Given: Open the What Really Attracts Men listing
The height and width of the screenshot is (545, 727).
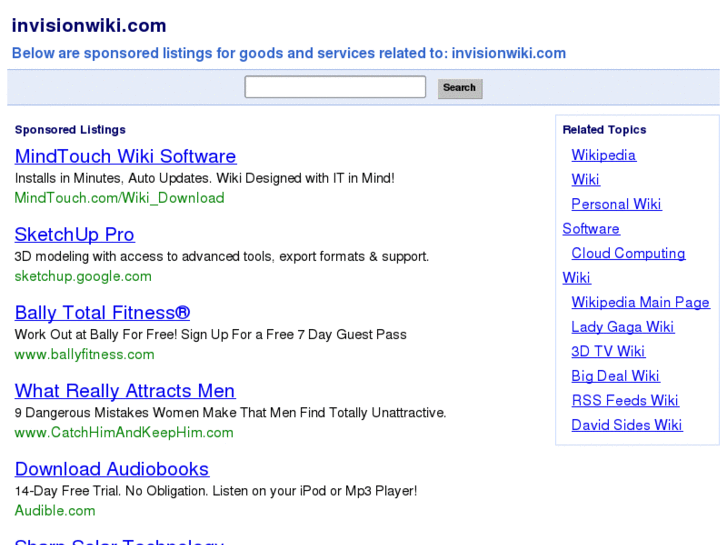Looking at the screenshot, I should 125,391.
